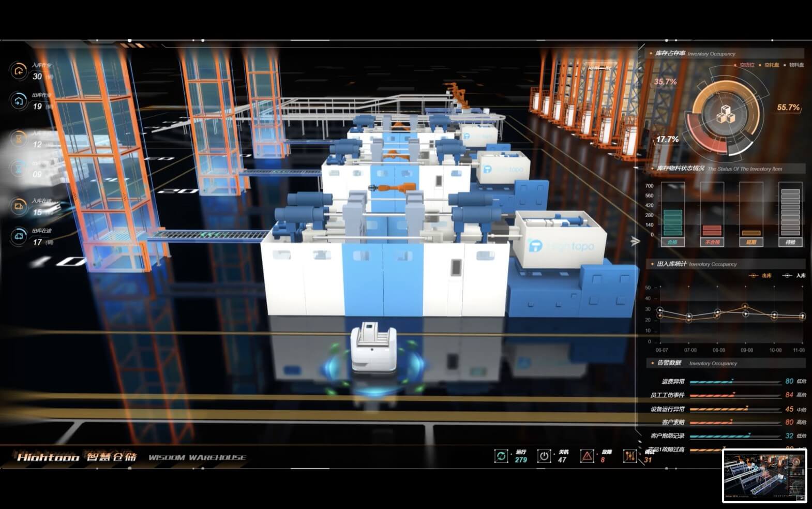Image resolution: width=812 pixels, height=509 pixels.
Task: Click the 调试 sliders icon
Action: pos(630,456)
